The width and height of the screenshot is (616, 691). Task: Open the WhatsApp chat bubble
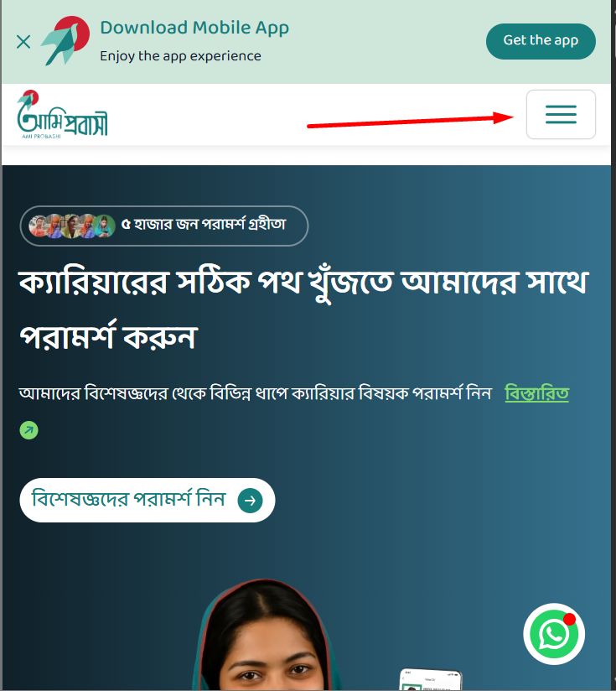(x=554, y=634)
